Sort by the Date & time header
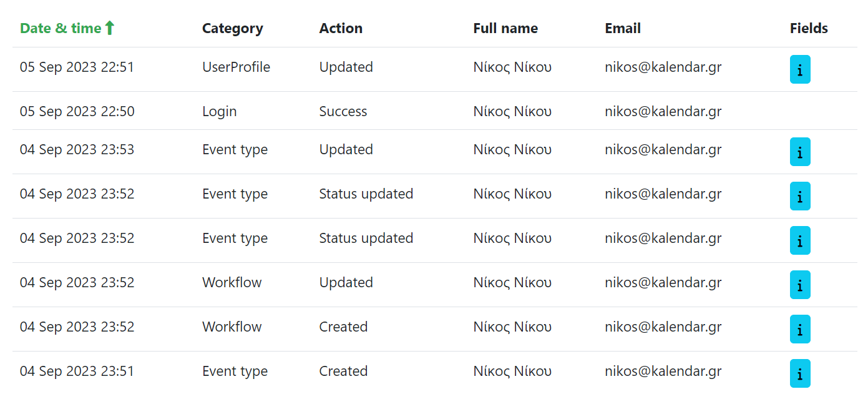The height and width of the screenshot is (394, 868). click(61, 29)
